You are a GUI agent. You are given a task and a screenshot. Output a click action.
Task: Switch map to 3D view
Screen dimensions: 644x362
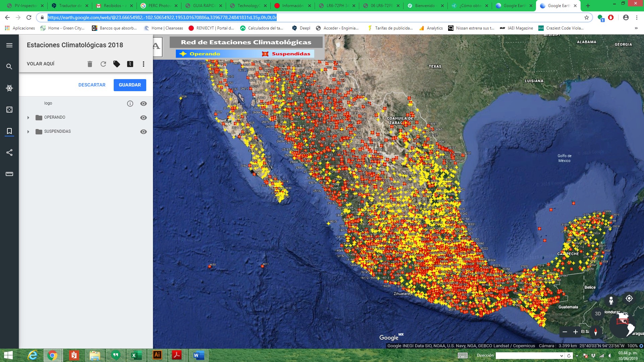[x=598, y=314]
